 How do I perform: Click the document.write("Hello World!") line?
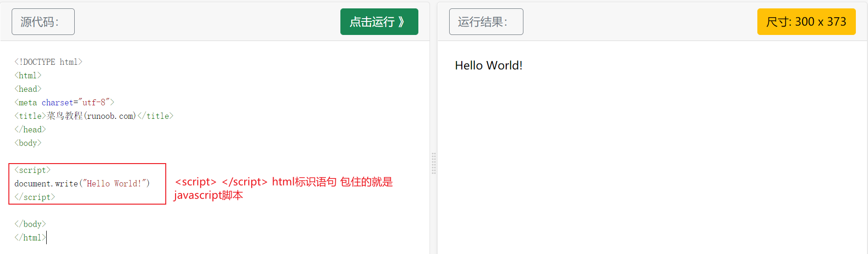coord(82,184)
